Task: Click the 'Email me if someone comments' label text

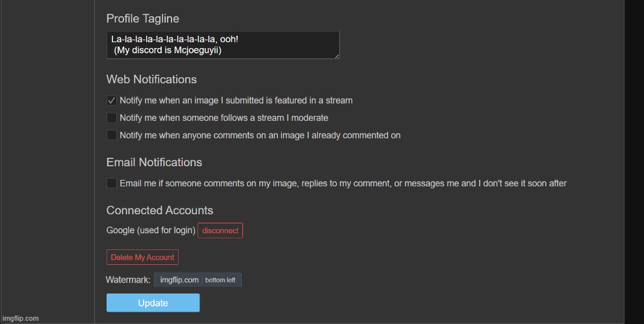Action: coord(342,184)
